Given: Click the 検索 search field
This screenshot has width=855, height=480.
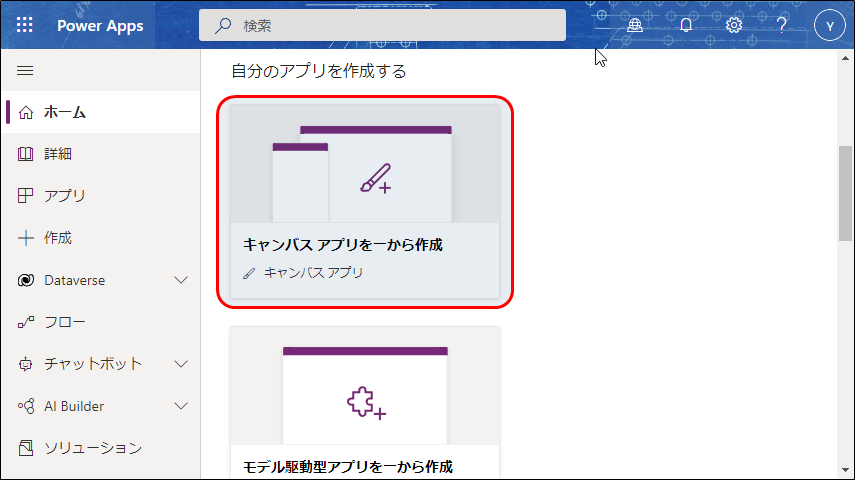Looking at the screenshot, I should (x=382, y=25).
